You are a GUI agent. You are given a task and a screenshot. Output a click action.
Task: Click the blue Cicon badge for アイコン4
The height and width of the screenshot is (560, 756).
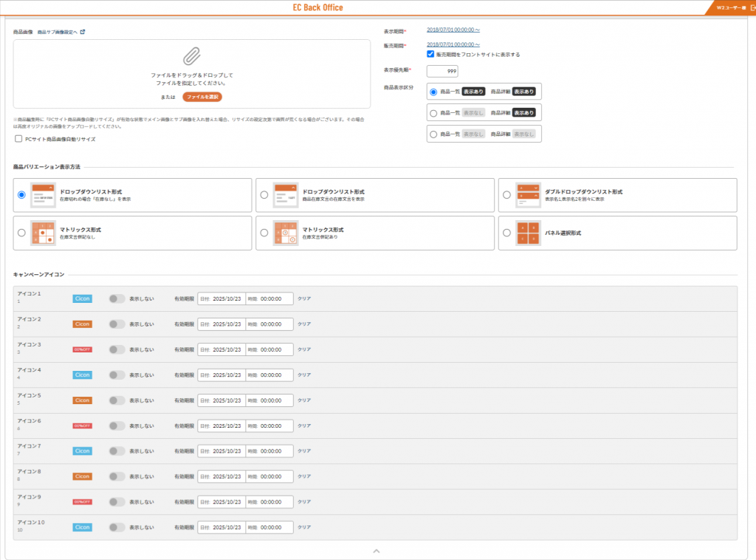point(82,375)
